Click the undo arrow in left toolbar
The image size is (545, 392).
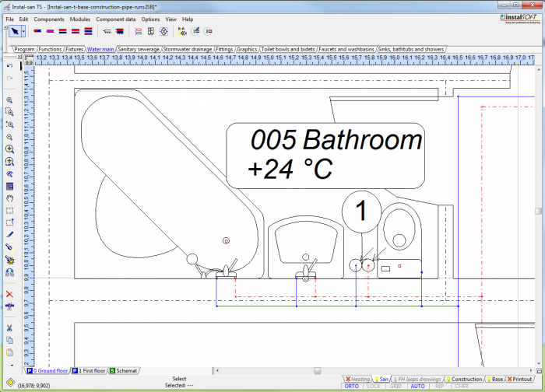(x=9, y=65)
